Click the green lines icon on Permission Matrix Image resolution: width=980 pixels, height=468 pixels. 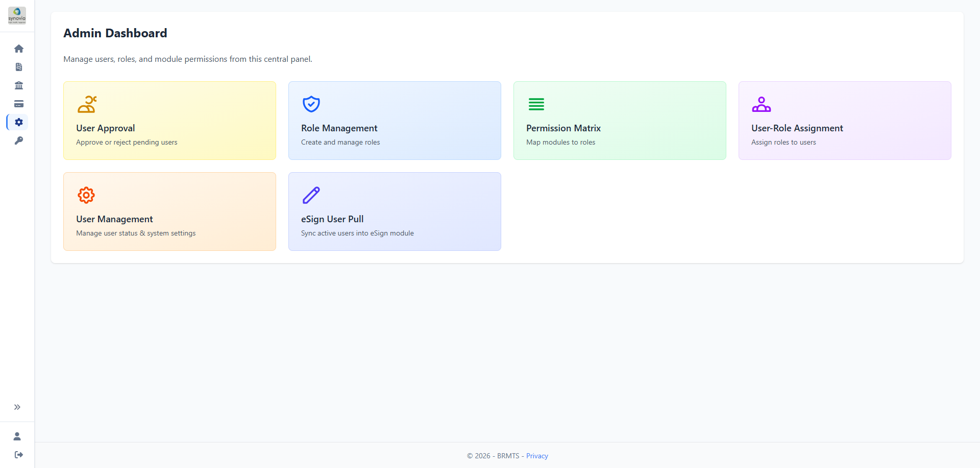(536, 104)
